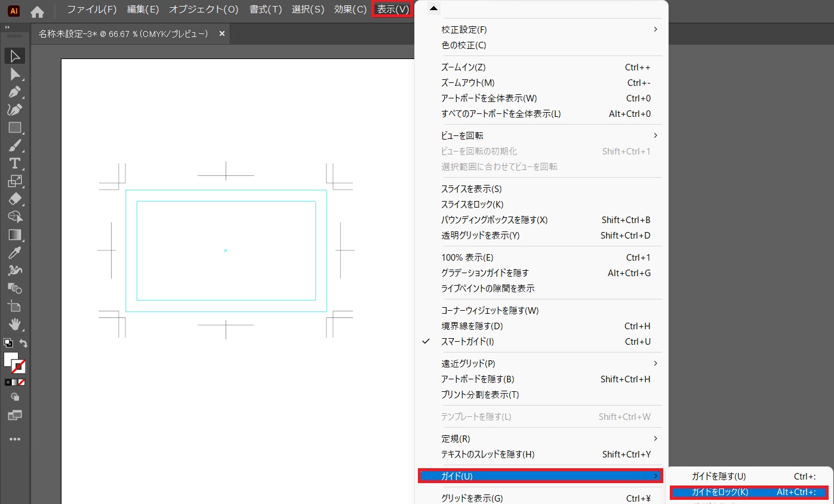
Task: Select the Pen tool
Action: pyautogui.click(x=15, y=92)
